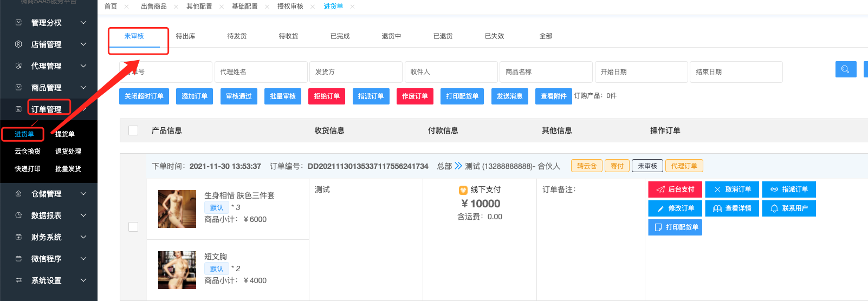Click the 仓储管理 warehouse icon in sidebar

[18, 194]
